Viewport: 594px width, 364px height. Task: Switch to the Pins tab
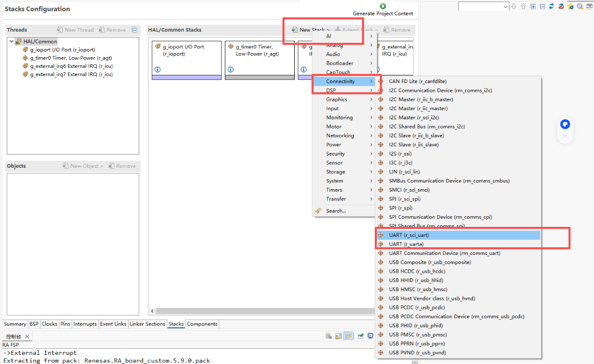coord(65,324)
